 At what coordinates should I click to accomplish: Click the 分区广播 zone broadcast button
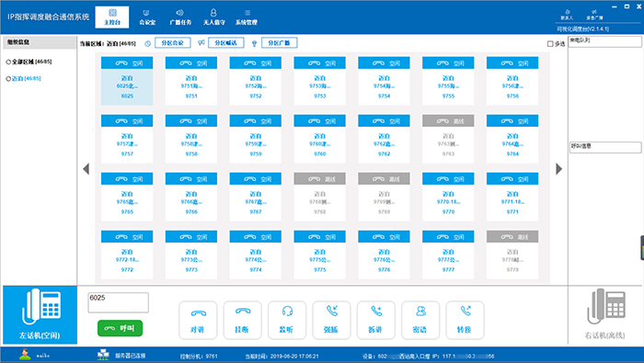(279, 42)
